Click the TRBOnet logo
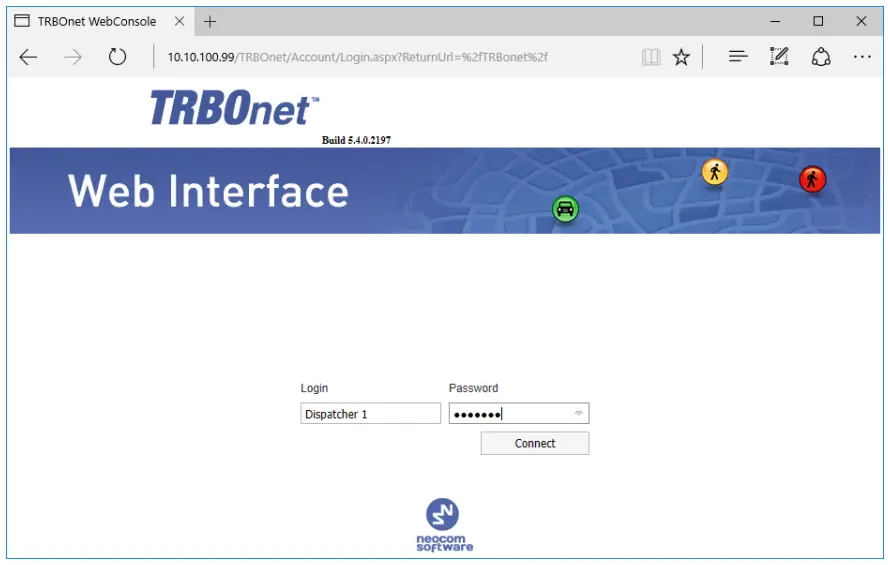Viewport: 888px width, 565px height. tap(234, 108)
